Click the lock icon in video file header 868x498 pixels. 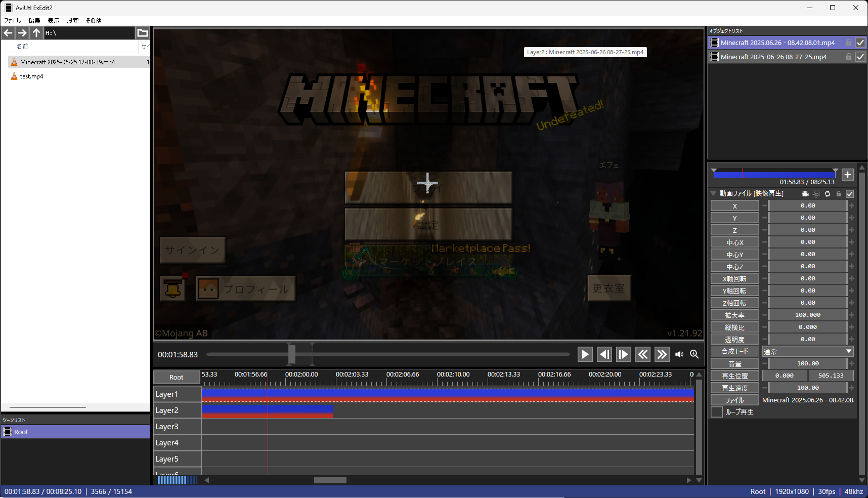(x=839, y=194)
